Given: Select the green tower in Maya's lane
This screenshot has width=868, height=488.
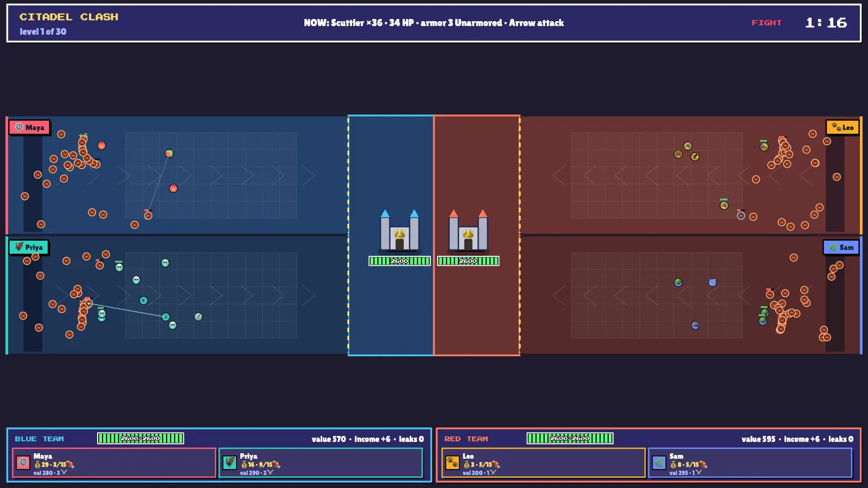Looking at the screenshot, I should coord(169,153).
